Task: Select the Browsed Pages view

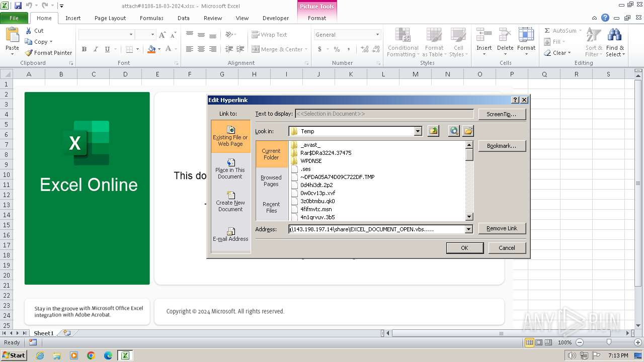Action: tap(271, 180)
